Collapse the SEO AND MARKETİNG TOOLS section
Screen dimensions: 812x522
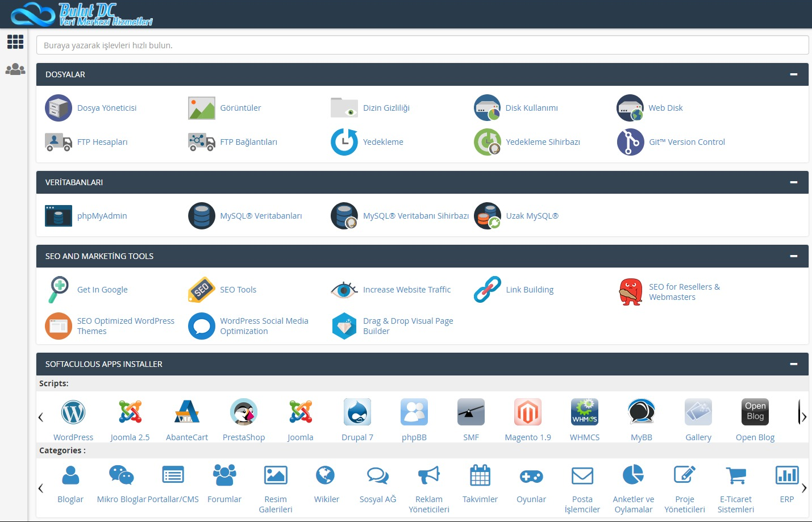point(794,256)
